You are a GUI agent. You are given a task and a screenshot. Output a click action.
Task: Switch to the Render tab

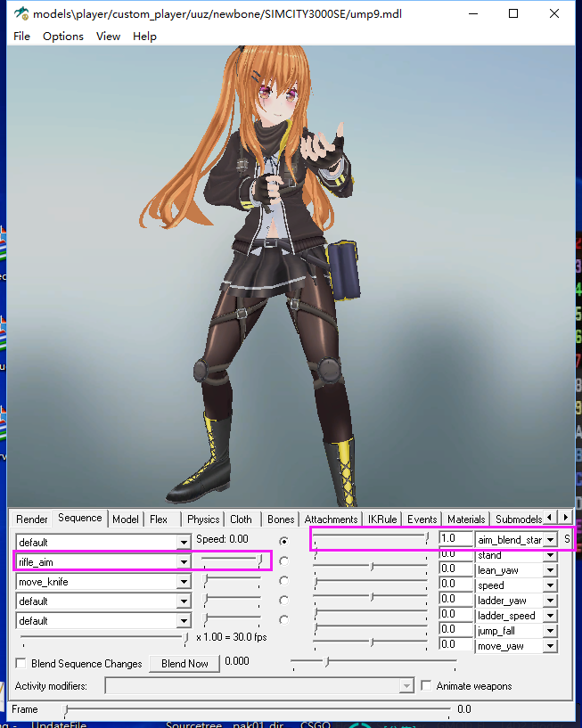point(31,519)
